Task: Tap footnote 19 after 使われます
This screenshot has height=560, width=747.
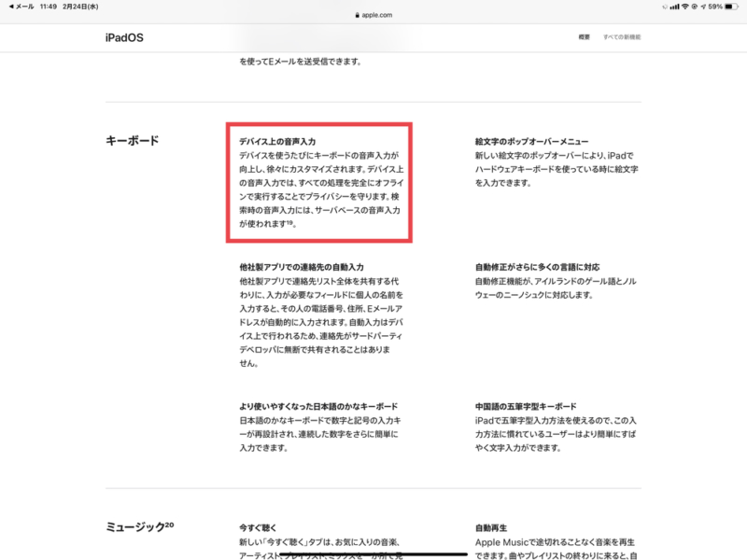Action: pyautogui.click(x=289, y=222)
